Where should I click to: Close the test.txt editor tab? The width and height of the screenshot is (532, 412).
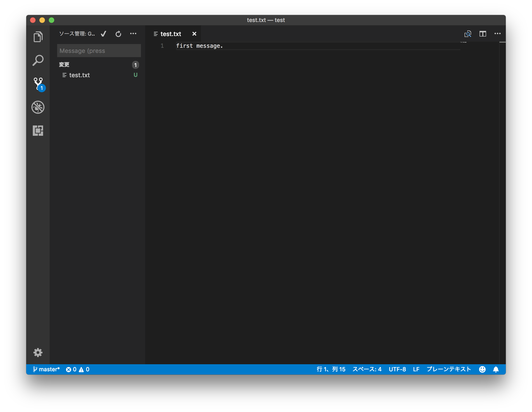point(194,34)
